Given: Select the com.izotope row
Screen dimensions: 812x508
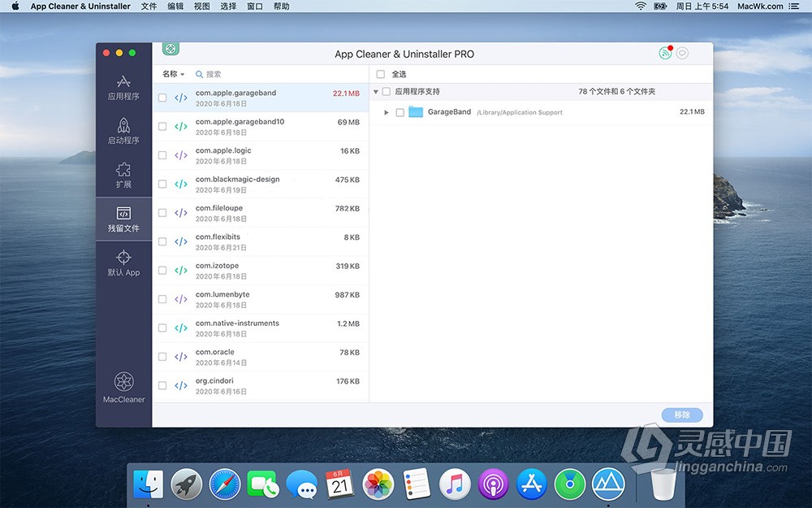Looking at the screenshot, I should [261, 271].
